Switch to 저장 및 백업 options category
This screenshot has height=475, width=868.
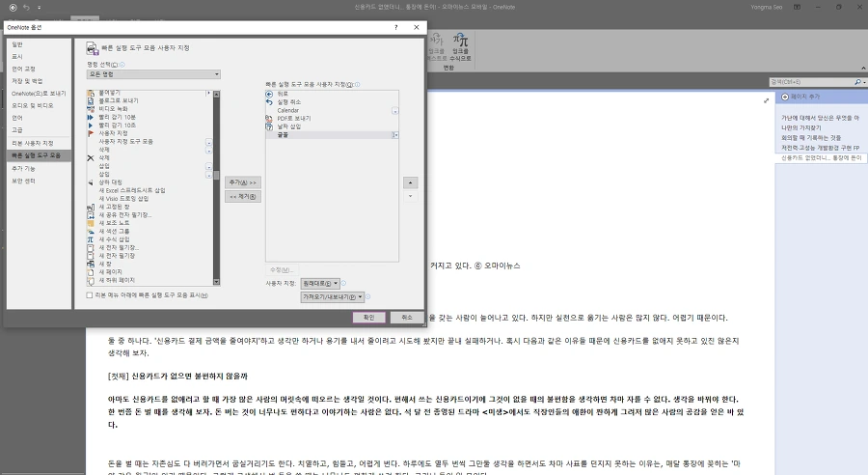point(40,81)
